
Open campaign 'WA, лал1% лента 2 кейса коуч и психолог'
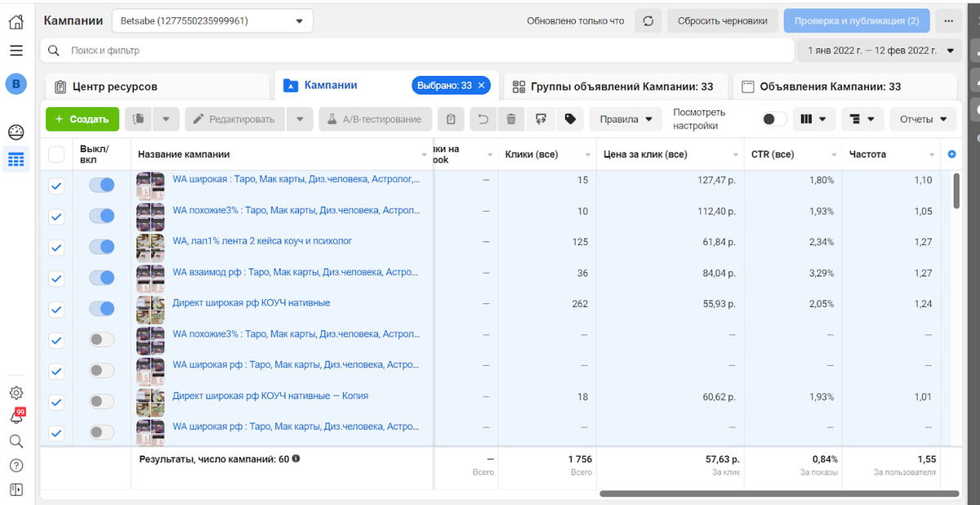262,241
